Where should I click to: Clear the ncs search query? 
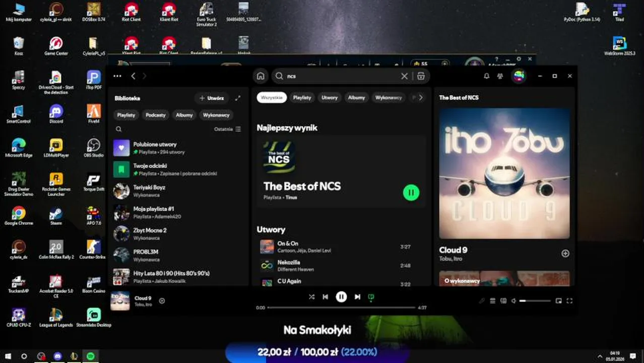(404, 76)
